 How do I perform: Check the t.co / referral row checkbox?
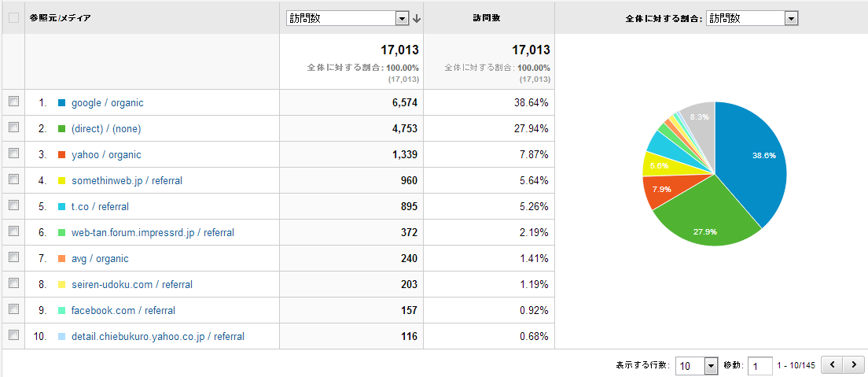coord(13,205)
